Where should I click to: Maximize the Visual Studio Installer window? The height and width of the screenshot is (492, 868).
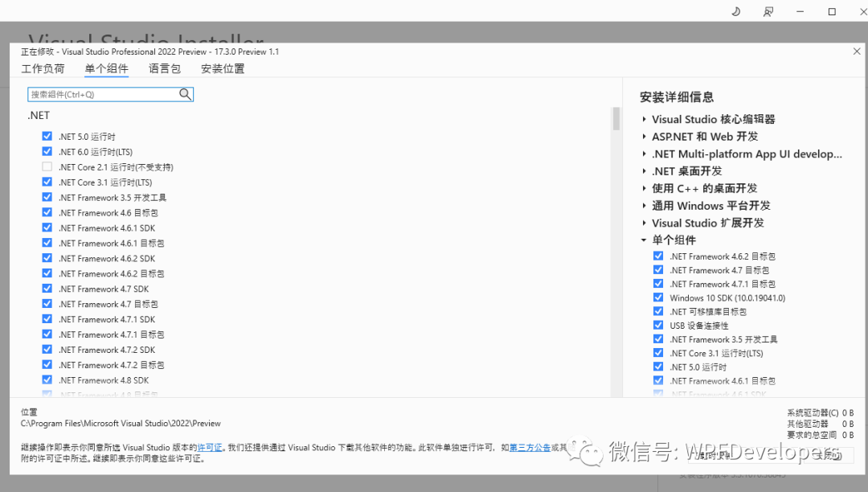(832, 11)
